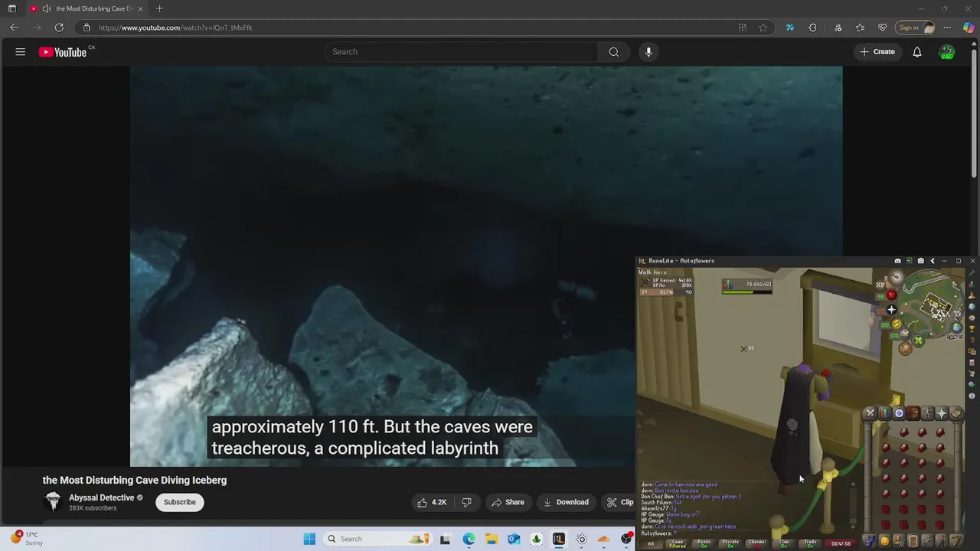Open a new Edge browser tab
The image size is (980, 551).
click(x=159, y=8)
